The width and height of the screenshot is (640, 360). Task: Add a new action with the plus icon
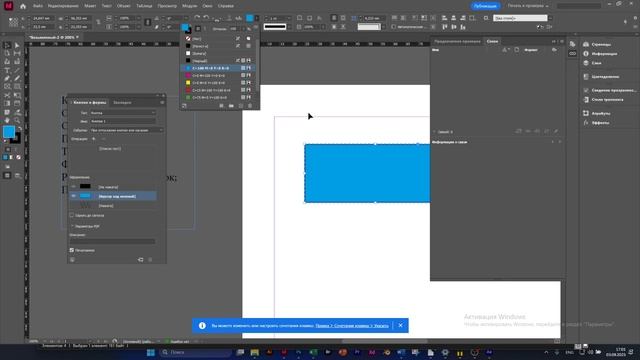pos(93,139)
